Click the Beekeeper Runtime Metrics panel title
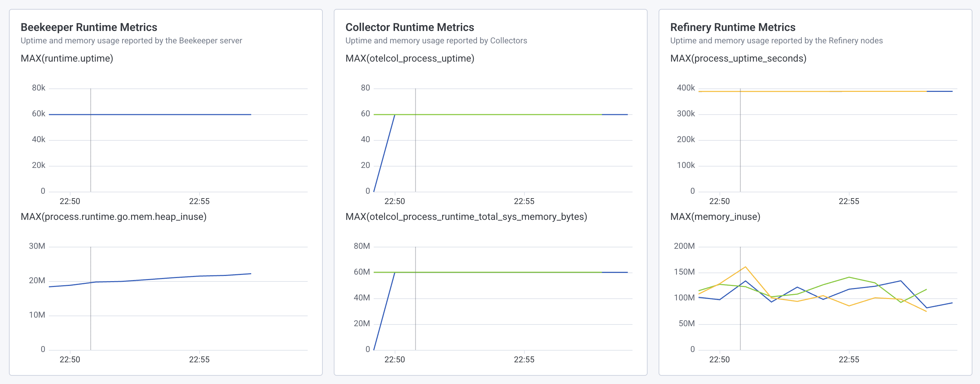This screenshot has height=384, width=980. 89,27
